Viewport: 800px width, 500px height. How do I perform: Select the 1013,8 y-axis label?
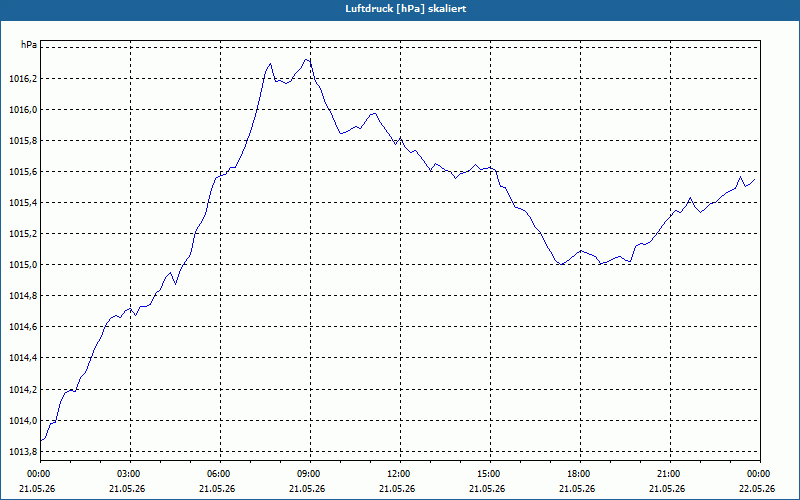22,452
